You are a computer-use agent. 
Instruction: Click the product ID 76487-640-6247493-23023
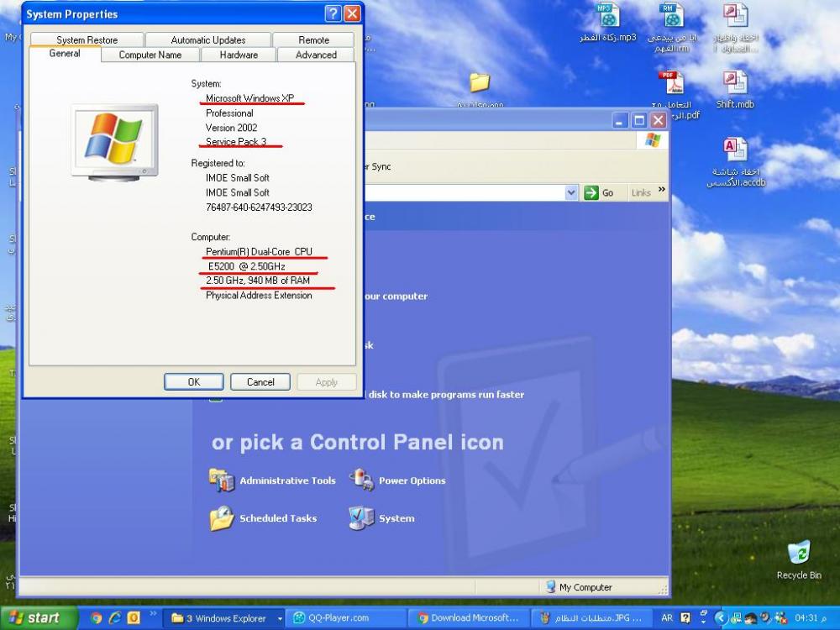click(x=259, y=207)
